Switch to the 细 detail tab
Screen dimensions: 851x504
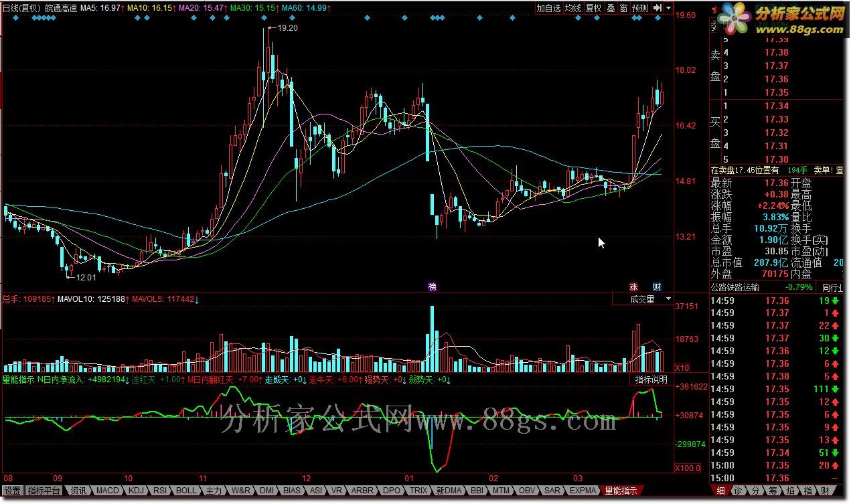click(720, 491)
